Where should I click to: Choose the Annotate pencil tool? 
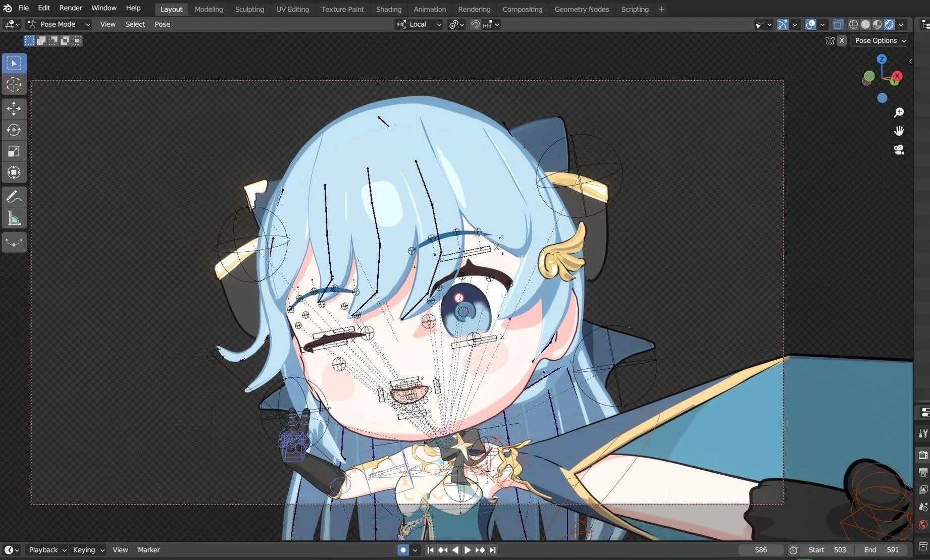tap(14, 197)
